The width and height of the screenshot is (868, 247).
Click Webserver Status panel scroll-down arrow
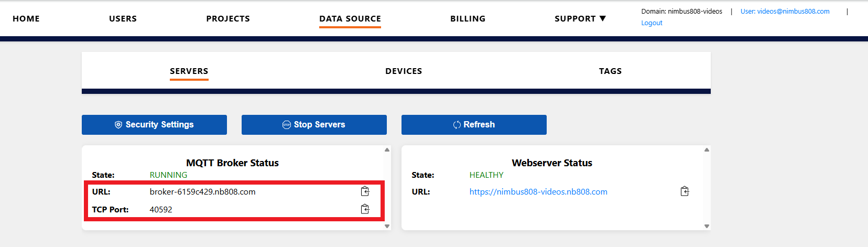click(707, 226)
